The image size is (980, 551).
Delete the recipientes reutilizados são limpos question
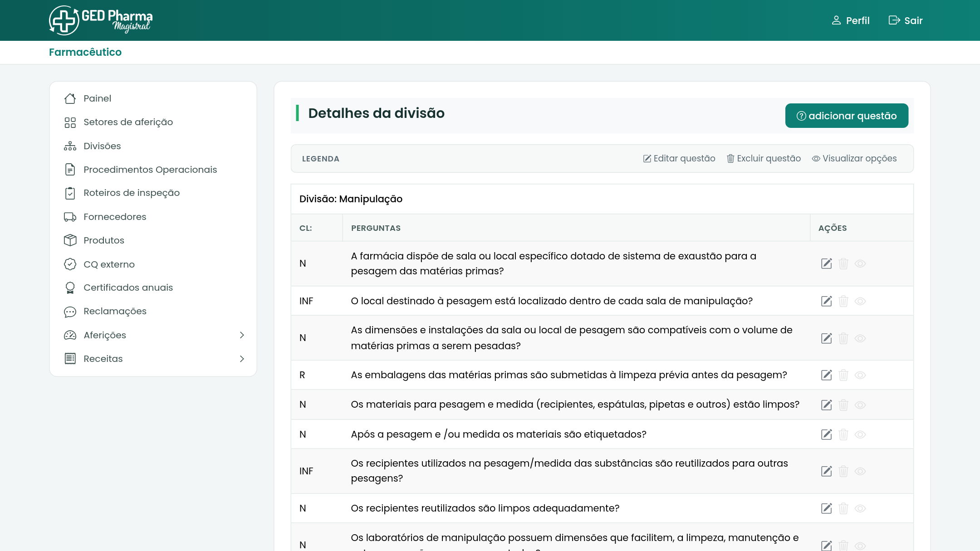coord(843,508)
